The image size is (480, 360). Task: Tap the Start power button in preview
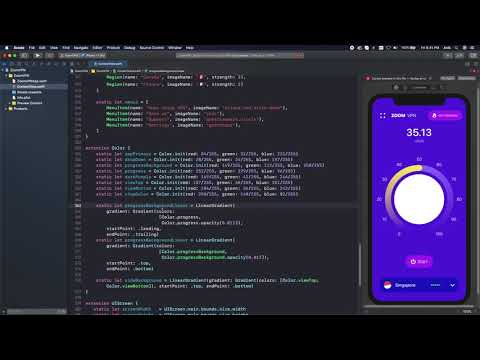pyautogui.click(x=419, y=262)
